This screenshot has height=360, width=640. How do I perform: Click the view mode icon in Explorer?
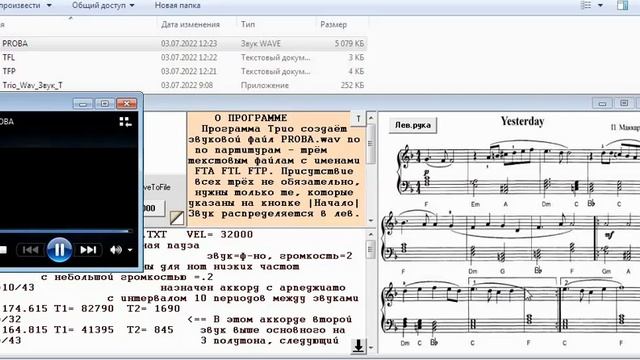pos(586,5)
